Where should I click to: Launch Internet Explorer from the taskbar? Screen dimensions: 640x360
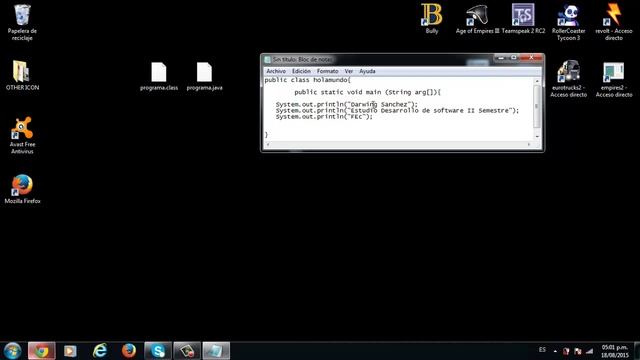click(x=100, y=351)
